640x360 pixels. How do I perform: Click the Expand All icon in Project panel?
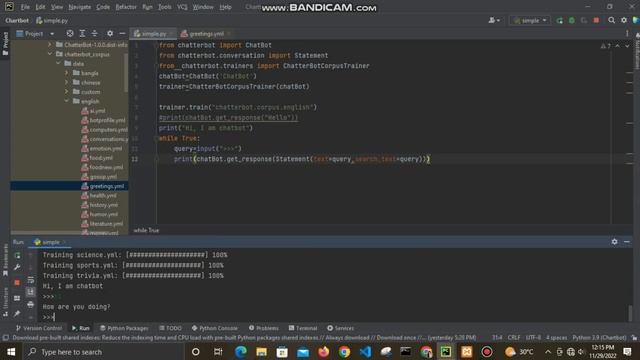point(82,33)
